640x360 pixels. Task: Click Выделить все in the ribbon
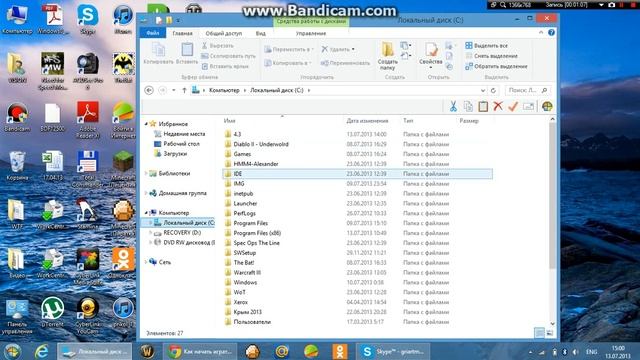pos(487,46)
